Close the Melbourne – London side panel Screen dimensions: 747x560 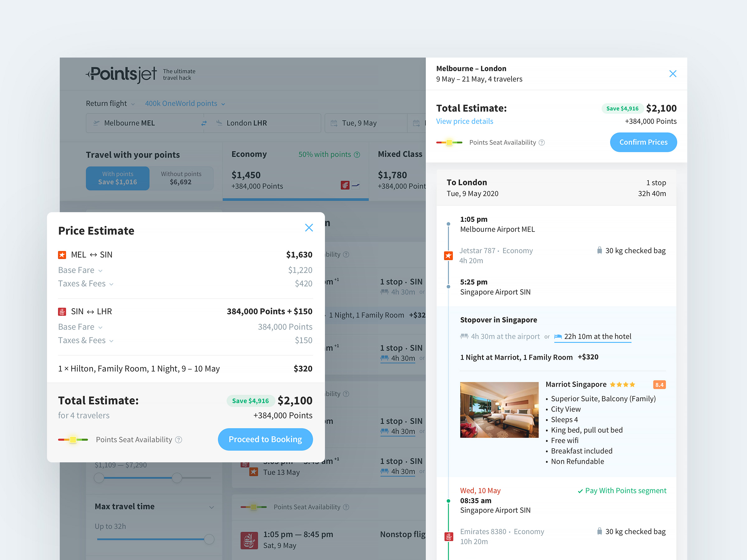pos(672,74)
